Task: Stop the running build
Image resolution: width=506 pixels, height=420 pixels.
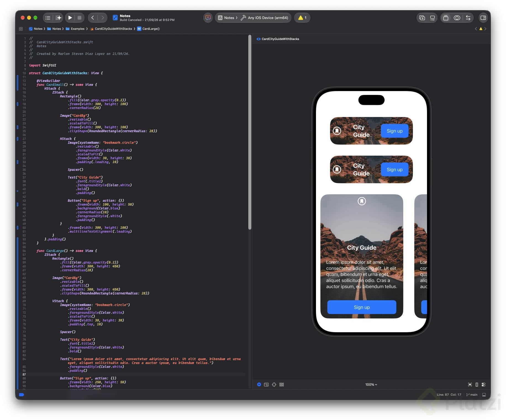Action: tap(80, 18)
